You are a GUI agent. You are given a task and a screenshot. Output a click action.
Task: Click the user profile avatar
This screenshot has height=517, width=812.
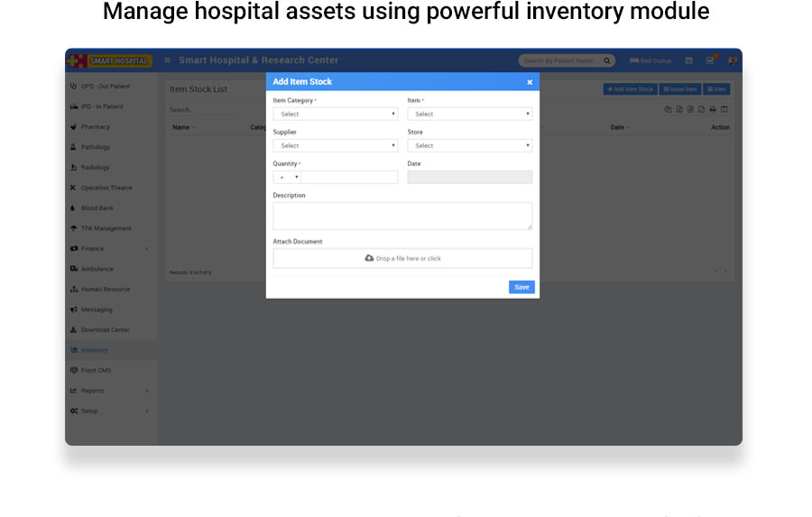[x=732, y=60]
